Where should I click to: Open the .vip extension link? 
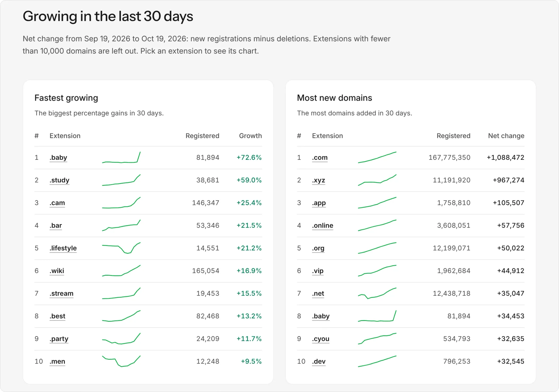point(318,271)
